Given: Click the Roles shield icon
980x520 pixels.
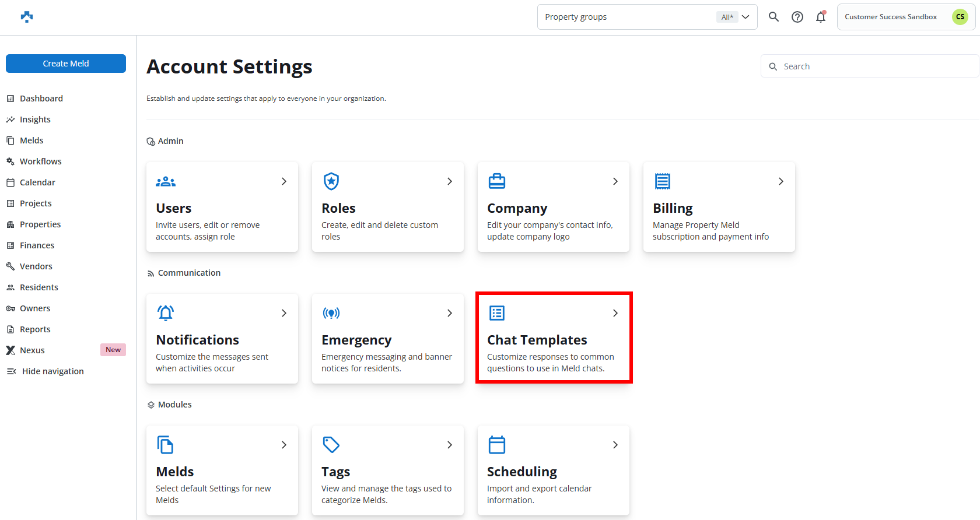Looking at the screenshot, I should [x=331, y=181].
